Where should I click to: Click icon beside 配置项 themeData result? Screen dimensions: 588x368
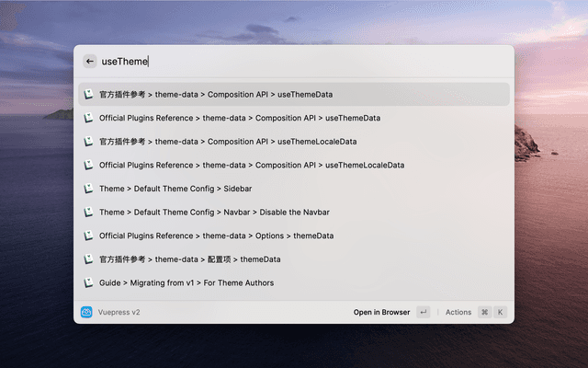coord(89,259)
